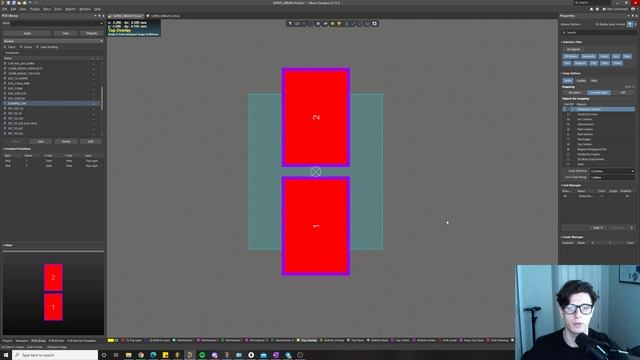Toggle the Grids snap option

coord(568,80)
